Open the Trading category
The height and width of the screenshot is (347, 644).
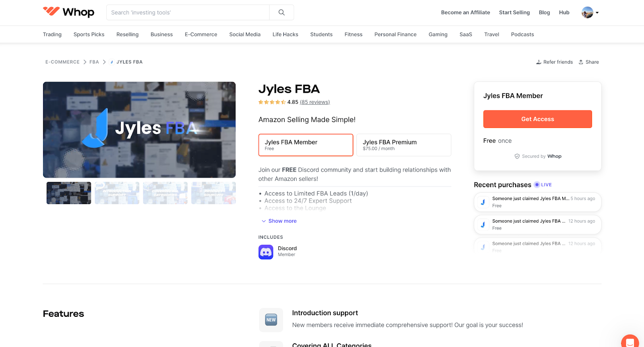click(x=52, y=34)
